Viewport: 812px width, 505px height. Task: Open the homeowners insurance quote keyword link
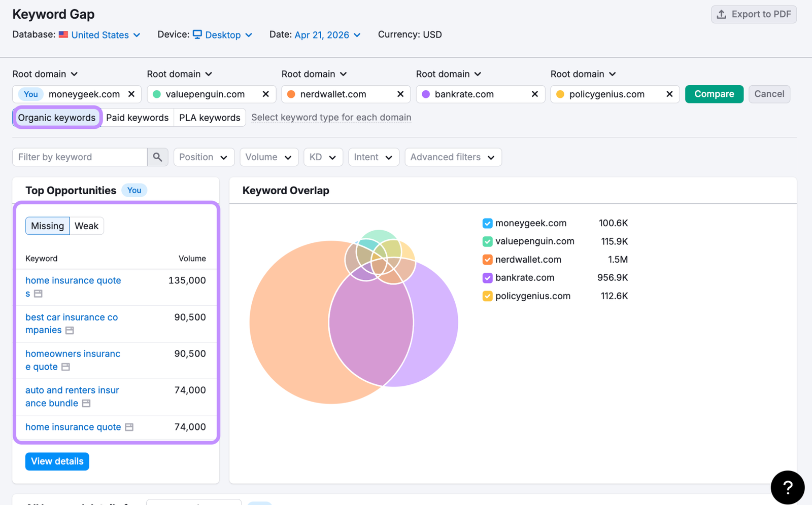pyautogui.click(x=73, y=360)
